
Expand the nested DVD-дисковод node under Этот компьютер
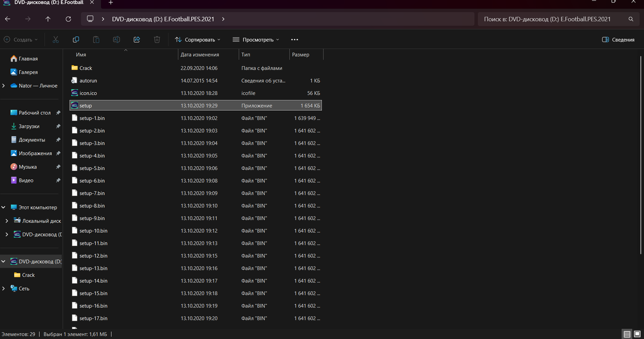(x=7, y=234)
